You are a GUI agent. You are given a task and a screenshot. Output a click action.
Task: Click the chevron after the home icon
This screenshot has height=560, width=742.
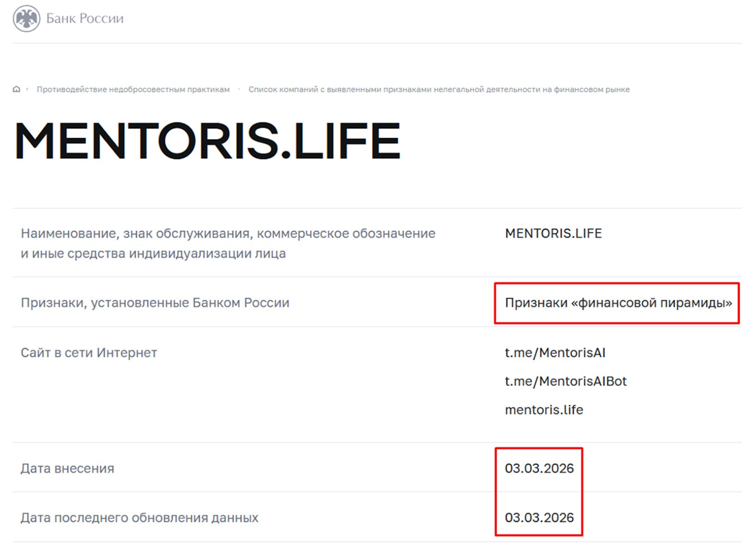[27, 89]
